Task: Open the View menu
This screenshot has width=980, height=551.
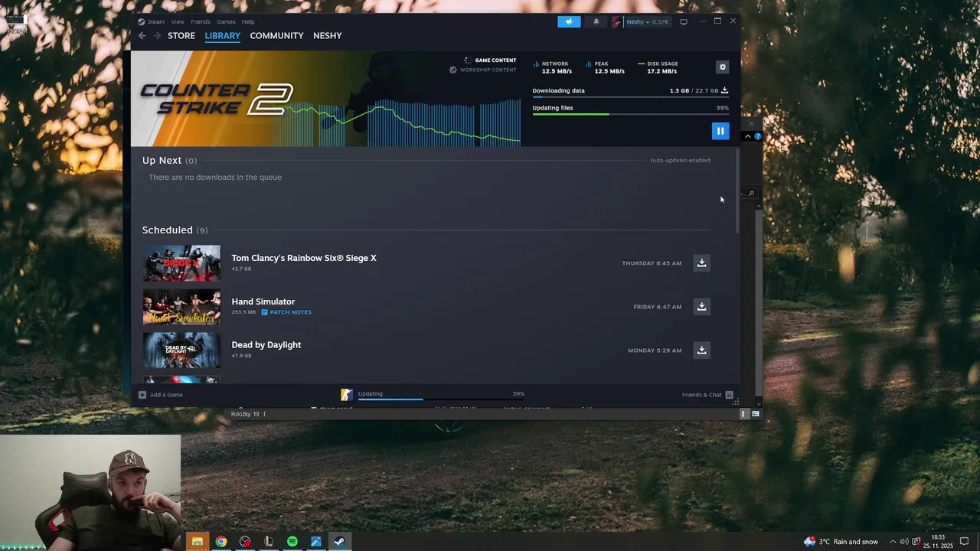Action: (178, 21)
